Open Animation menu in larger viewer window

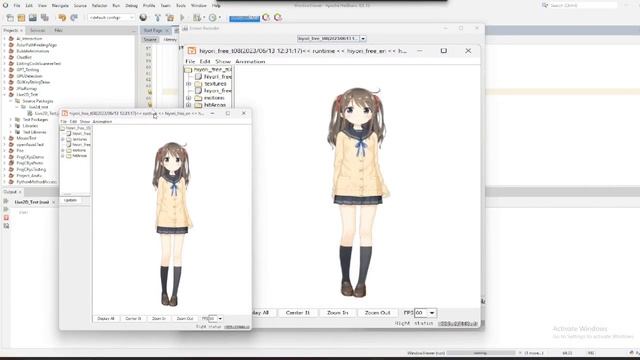[x=250, y=62]
